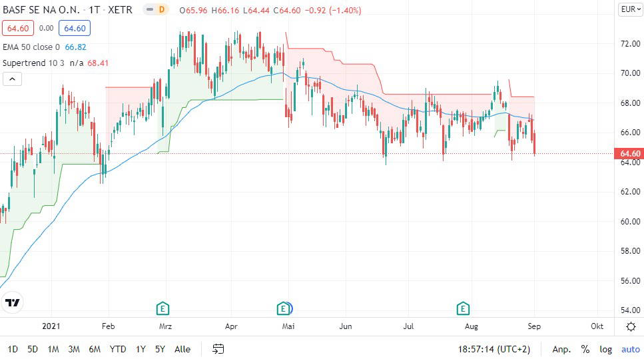Click the Sep label on time axis

534,326
